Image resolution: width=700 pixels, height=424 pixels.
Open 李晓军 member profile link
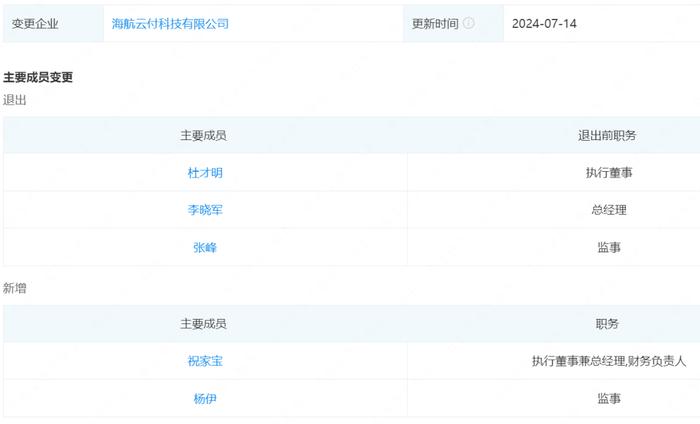coord(205,210)
